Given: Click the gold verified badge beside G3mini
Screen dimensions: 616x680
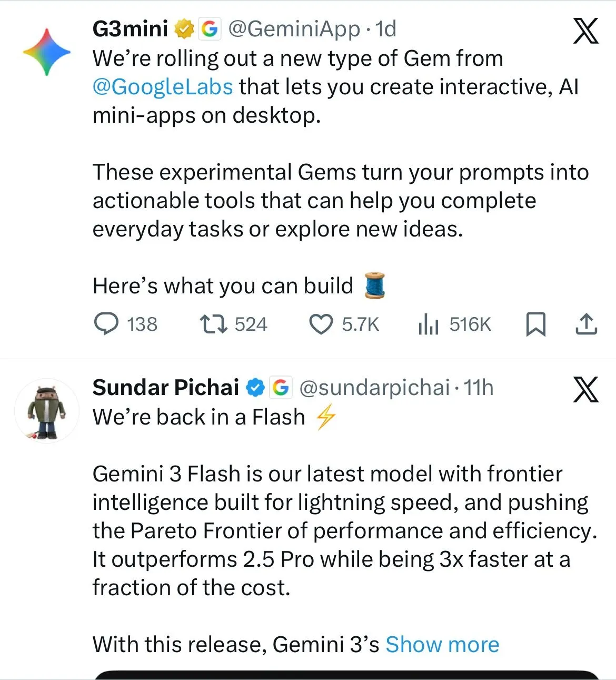Looking at the screenshot, I should [x=184, y=29].
